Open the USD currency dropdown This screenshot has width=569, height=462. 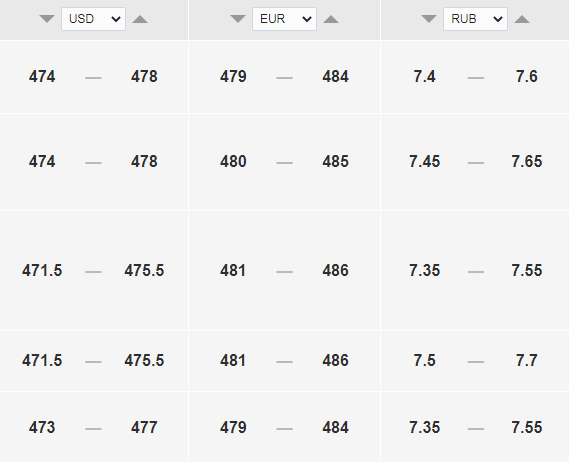(x=93, y=19)
